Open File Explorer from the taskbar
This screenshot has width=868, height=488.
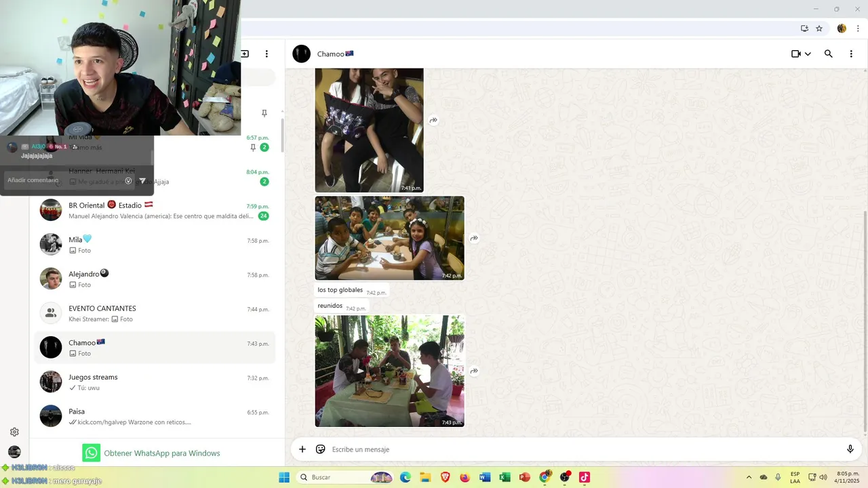(x=425, y=477)
